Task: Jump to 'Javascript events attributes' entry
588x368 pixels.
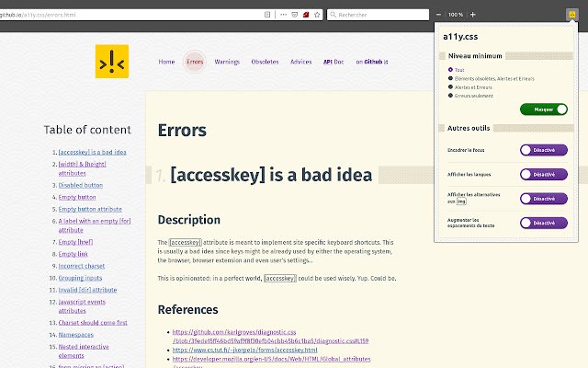Action: click(82, 306)
